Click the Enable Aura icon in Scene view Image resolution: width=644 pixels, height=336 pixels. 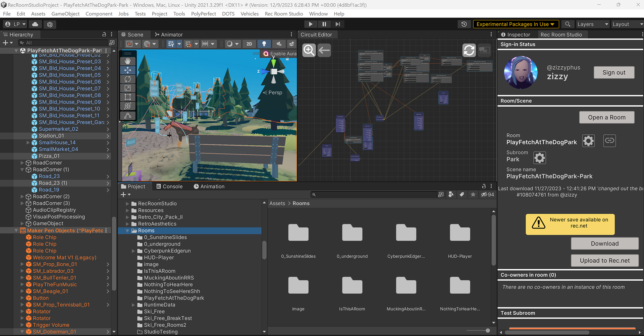[x=266, y=54]
